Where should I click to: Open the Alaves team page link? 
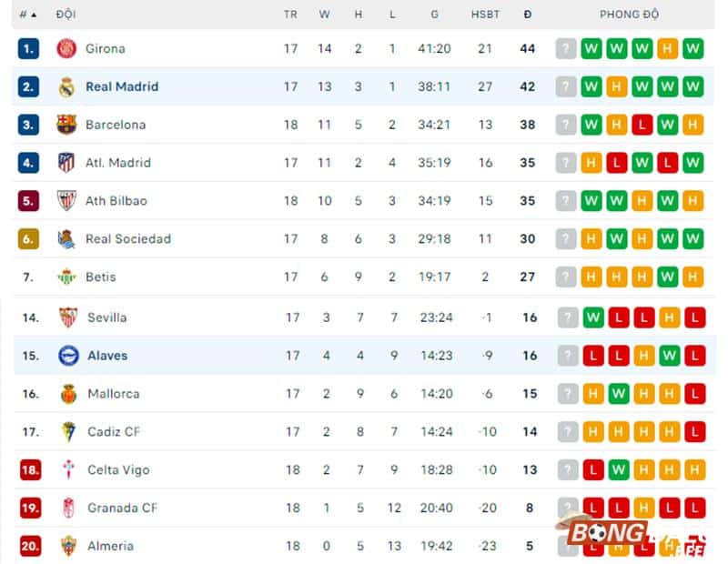[106, 356]
